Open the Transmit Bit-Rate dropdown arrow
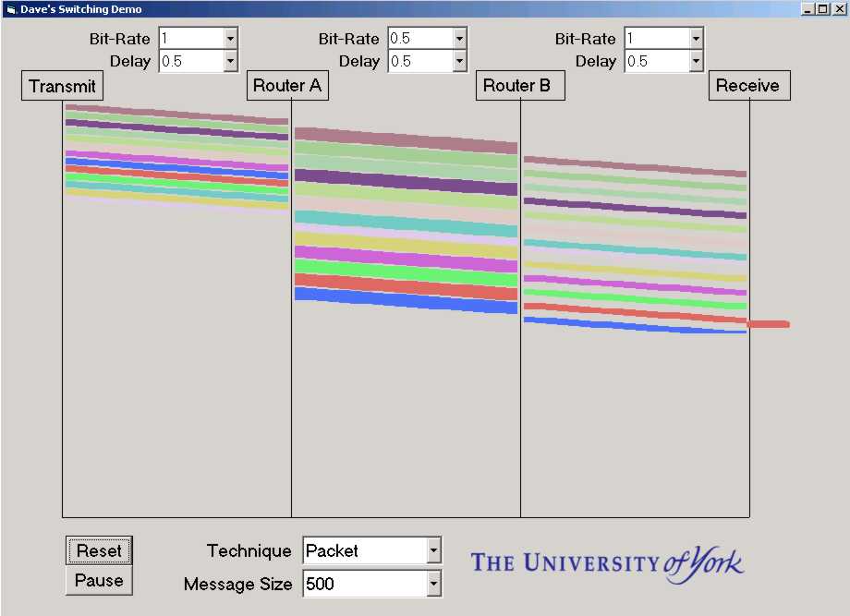The height and width of the screenshot is (616, 850). (230, 39)
